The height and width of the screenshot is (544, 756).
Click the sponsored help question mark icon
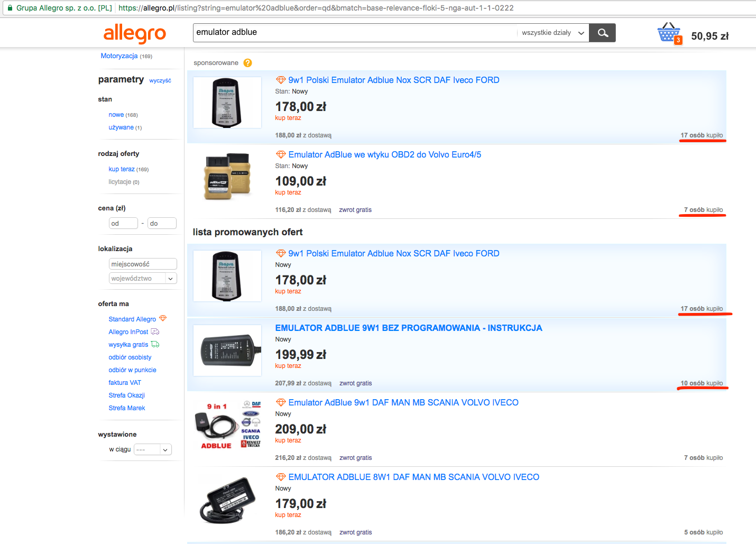[247, 63]
